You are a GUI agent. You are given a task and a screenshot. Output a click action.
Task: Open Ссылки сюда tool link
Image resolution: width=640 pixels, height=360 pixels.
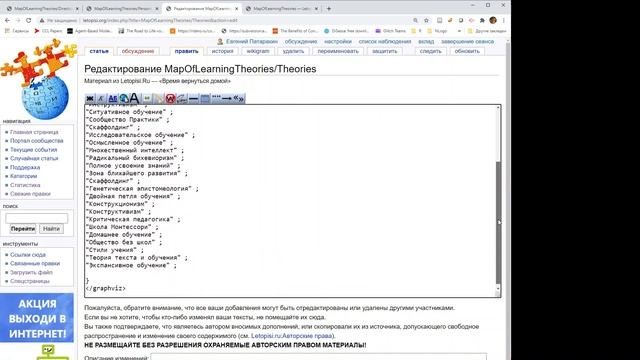28,254
